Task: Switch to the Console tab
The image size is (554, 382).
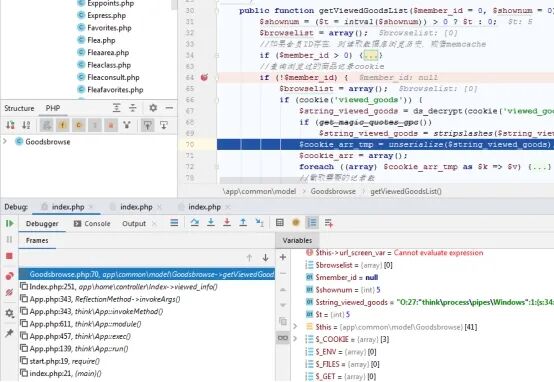Action: tap(92, 223)
